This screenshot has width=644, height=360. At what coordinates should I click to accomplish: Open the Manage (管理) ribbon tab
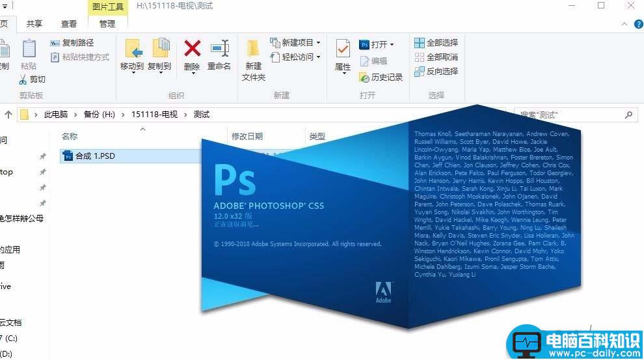point(107,24)
